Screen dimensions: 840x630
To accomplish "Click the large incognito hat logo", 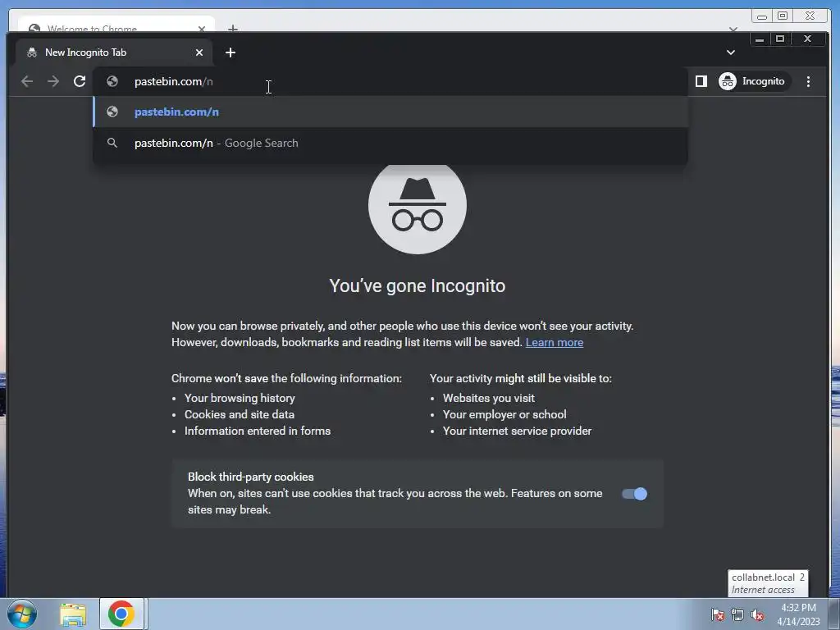I will [418, 206].
